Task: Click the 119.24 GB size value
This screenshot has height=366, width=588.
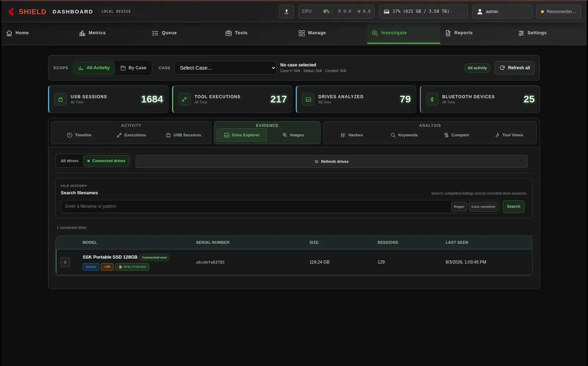Action: [x=319, y=262]
